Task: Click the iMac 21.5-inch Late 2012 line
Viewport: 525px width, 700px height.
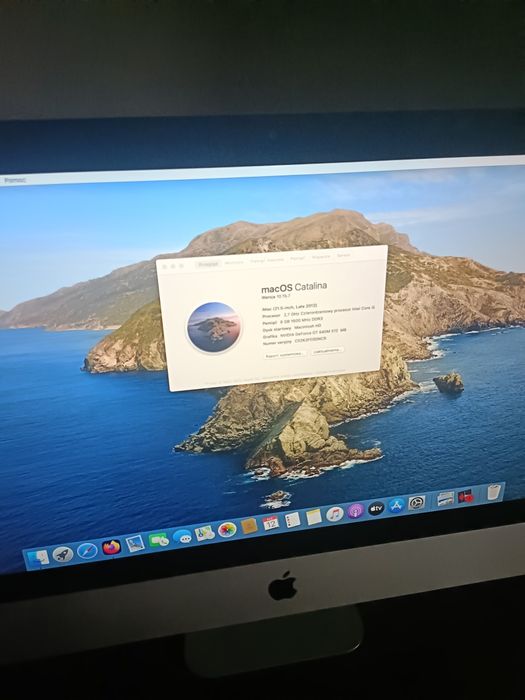Action: point(289,307)
